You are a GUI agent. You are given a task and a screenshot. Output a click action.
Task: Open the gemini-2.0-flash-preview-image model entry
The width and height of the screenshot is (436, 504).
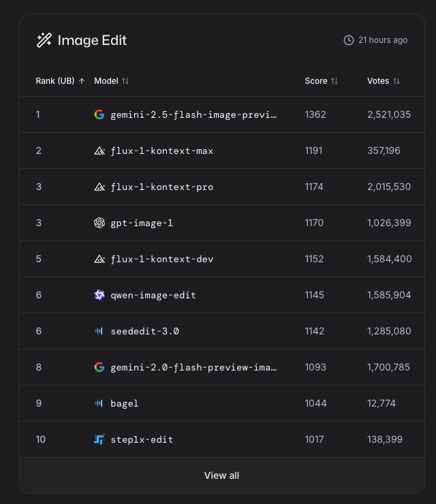(x=193, y=367)
